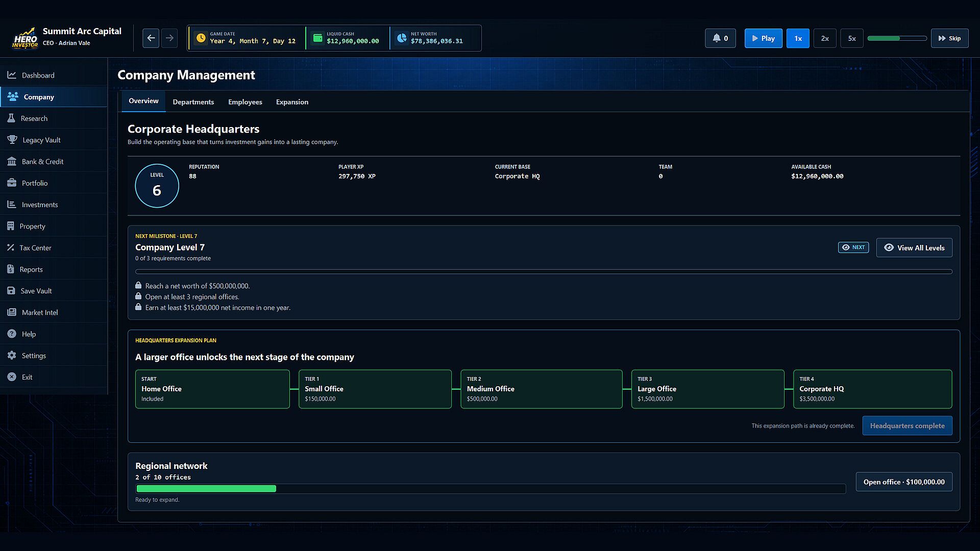Viewport: 980px width, 551px height.
Task: Click the Portfolio briefcase icon
Action: tap(11, 183)
